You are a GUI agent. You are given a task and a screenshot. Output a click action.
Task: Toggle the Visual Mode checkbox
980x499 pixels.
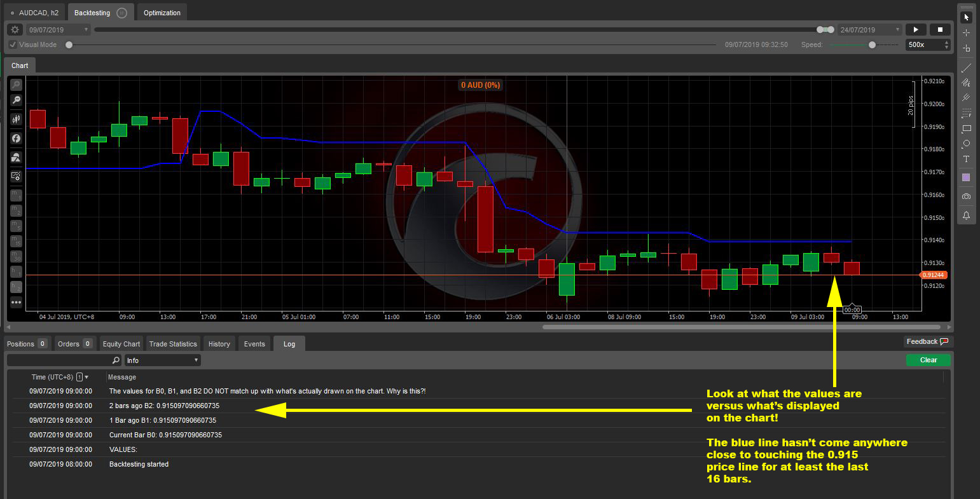(x=13, y=45)
